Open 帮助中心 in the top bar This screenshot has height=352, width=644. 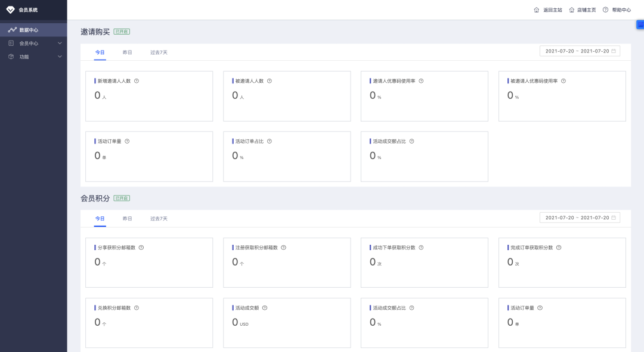coord(617,10)
